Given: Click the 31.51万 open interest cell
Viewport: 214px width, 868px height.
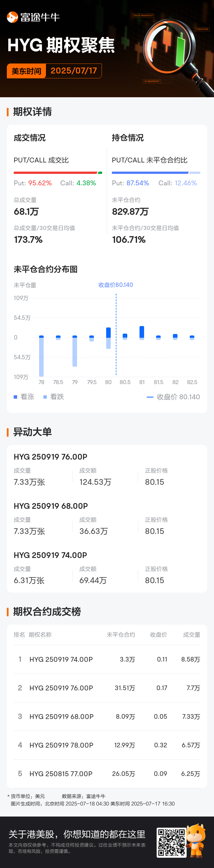Looking at the screenshot, I should (x=125, y=688).
